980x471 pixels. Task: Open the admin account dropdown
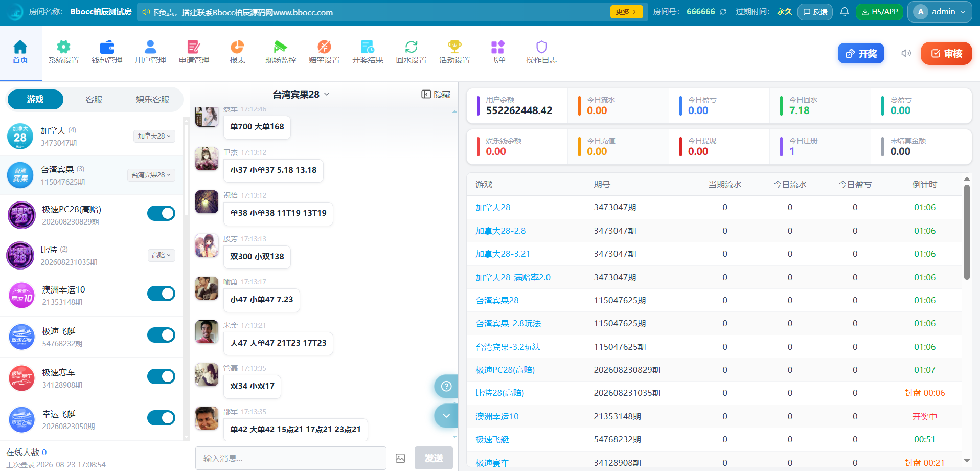point(940,12)
